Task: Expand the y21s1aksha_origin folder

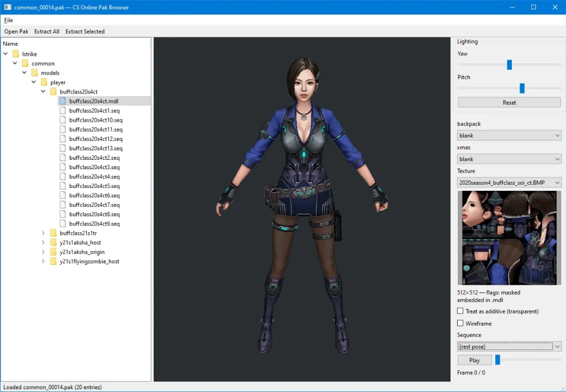Action: point(43,252)
